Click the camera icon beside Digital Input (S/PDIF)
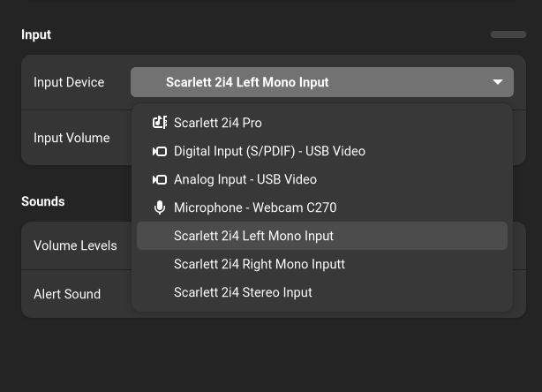542x392 pixels. click(160, 151)
